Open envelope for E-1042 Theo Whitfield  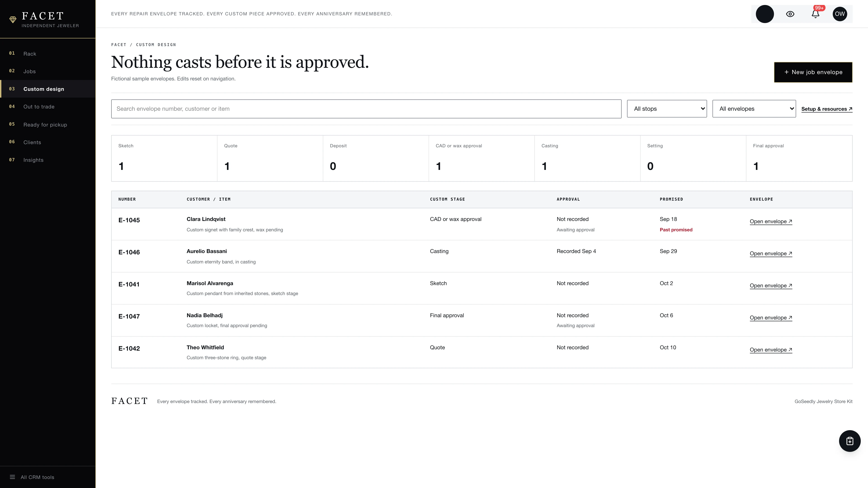pos(771,350)
